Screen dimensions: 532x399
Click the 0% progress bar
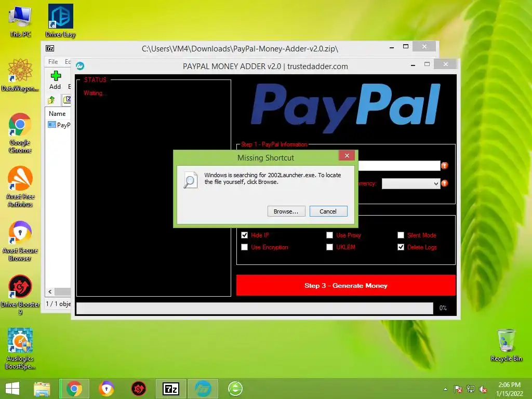click(255, 308)
